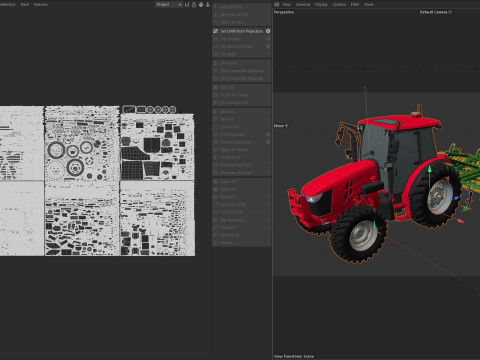Click the UV tile with circular wheel islands

click(82, 143)
